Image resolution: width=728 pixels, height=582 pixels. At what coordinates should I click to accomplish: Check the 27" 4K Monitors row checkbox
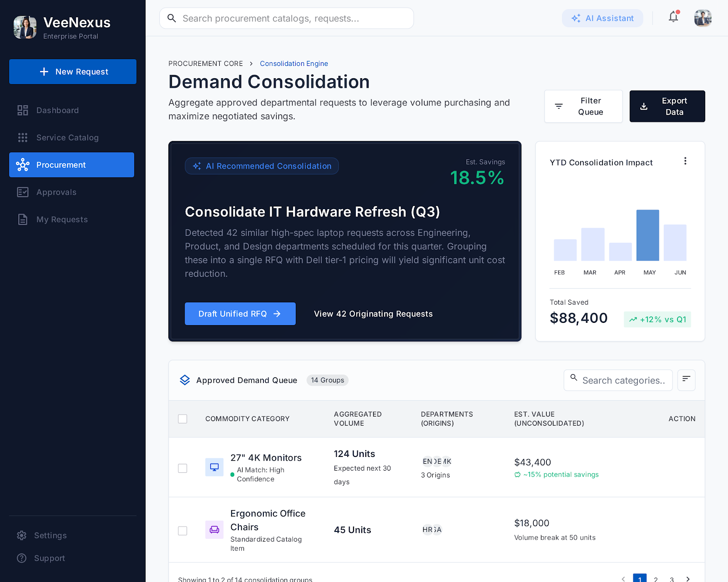tap(182, 468)
